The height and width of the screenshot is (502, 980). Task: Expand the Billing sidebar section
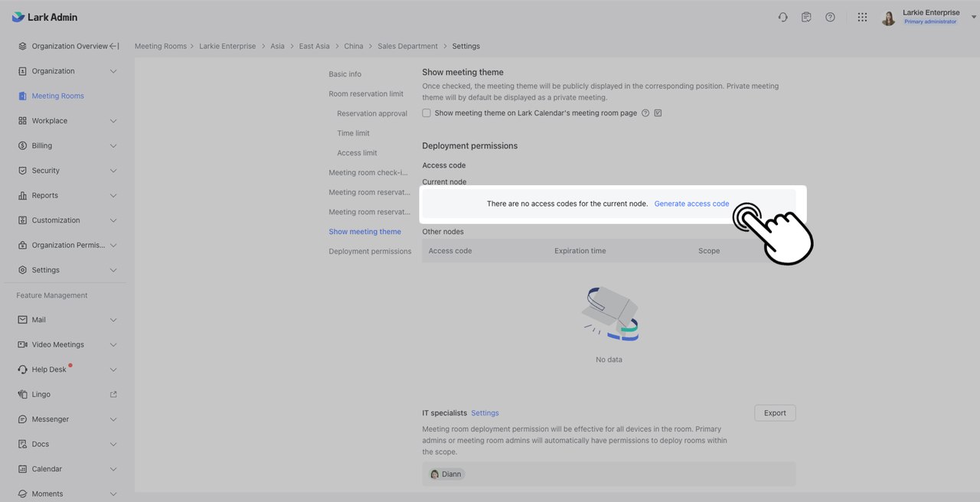coord(113,145)
